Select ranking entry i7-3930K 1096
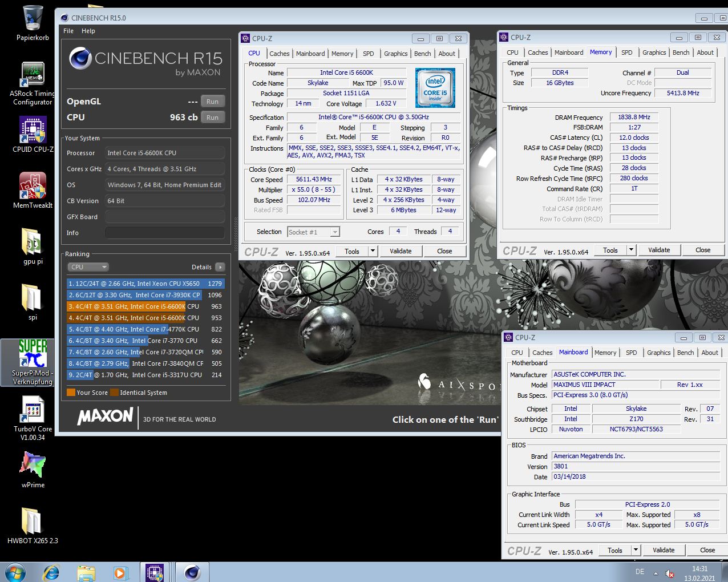 (145, 295)
